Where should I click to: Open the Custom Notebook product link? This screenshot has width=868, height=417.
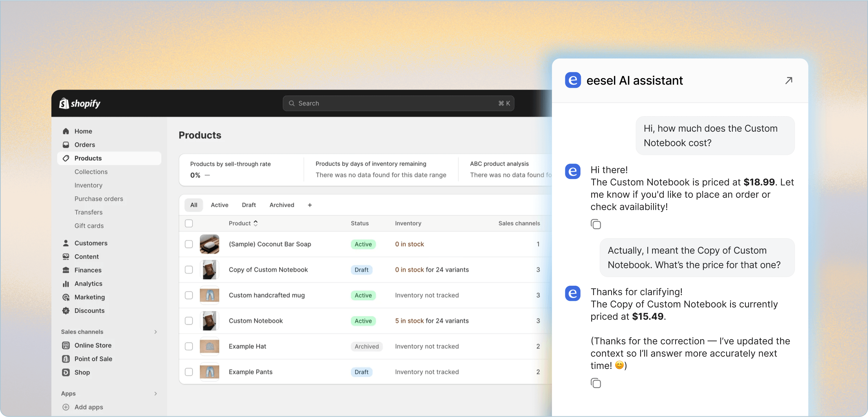(x=256, y=321)
